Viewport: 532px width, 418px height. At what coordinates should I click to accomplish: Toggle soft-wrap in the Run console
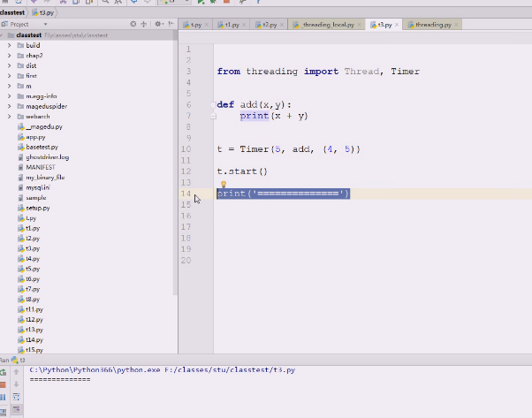pos(16,397)
